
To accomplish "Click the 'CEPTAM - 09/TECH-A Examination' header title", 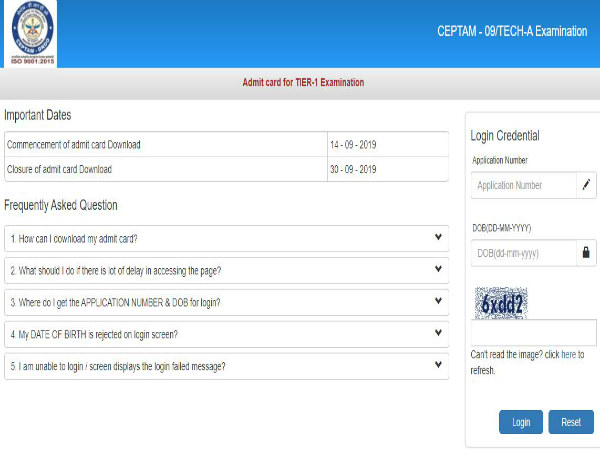I will tap(513, 31).
